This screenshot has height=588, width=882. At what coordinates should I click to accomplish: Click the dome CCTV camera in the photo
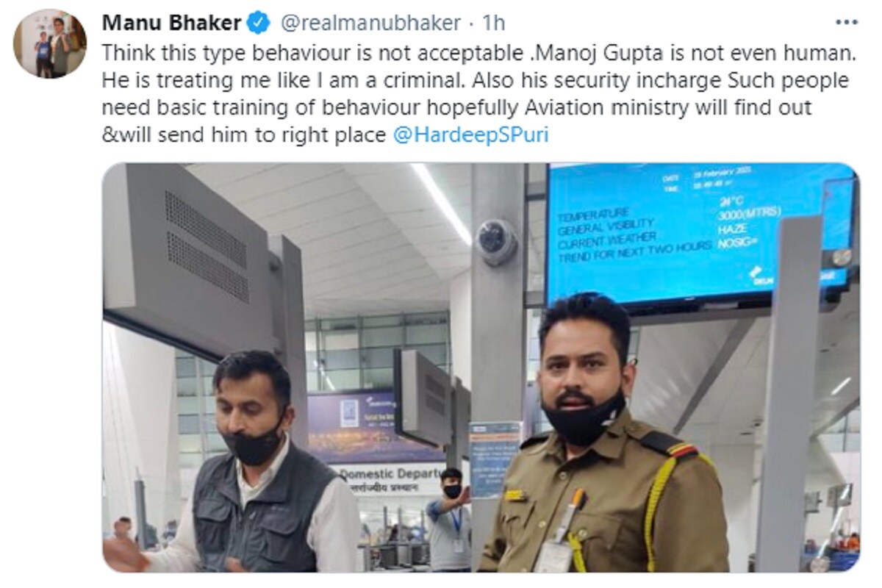point(496,242)
